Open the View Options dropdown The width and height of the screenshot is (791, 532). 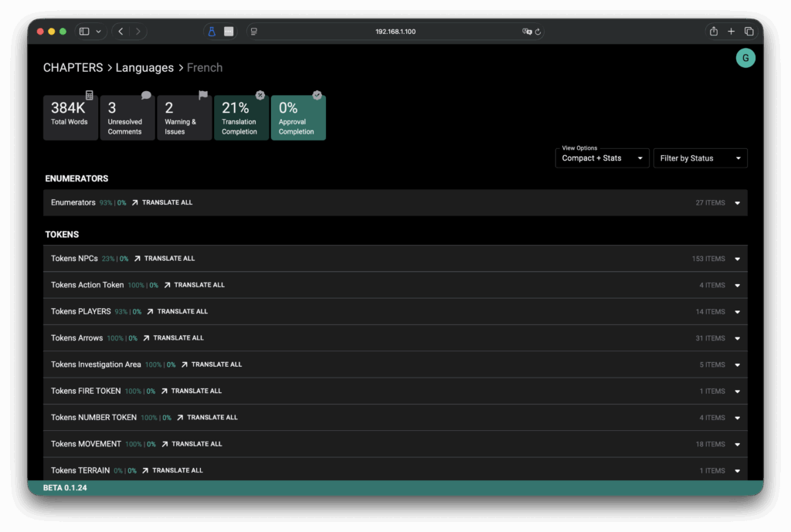point(602,158)
